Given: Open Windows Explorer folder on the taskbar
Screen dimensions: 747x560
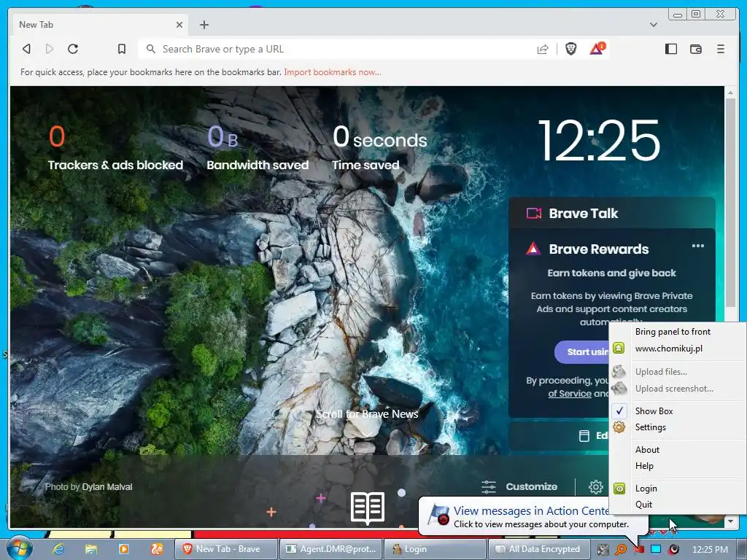Looking at the screenshot, I should tap(91, 549).
